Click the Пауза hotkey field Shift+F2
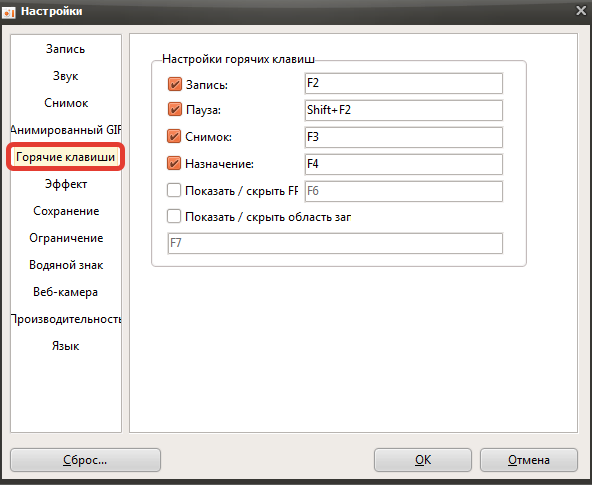This screenshot has width=592, height=485. pos(404,110)
